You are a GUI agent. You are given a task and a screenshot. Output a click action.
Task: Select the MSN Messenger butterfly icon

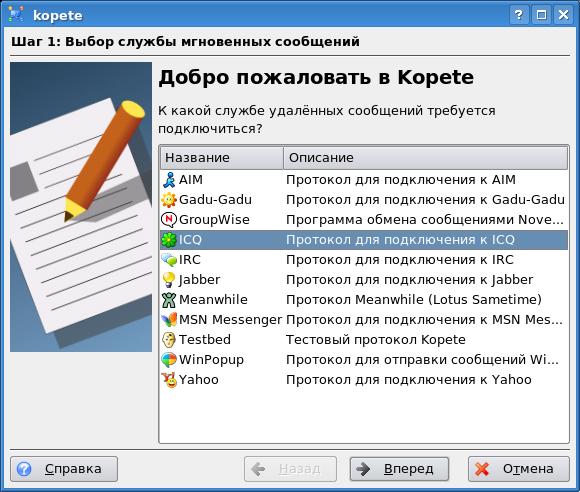(x=169, y=320)
